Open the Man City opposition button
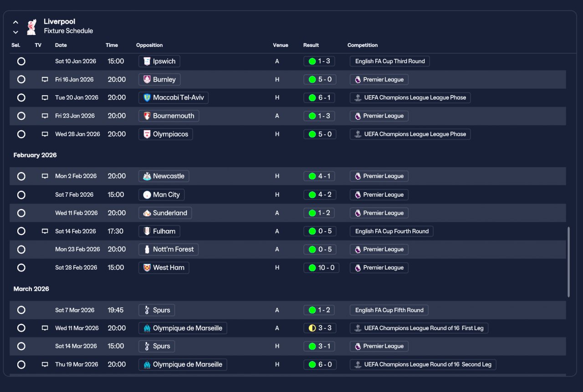 click(161, 195)
